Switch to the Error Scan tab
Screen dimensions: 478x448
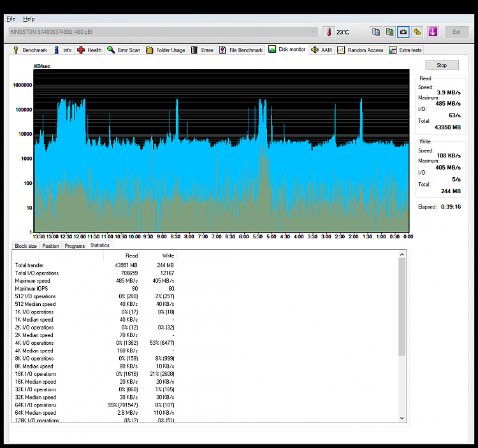pos(124,50)
